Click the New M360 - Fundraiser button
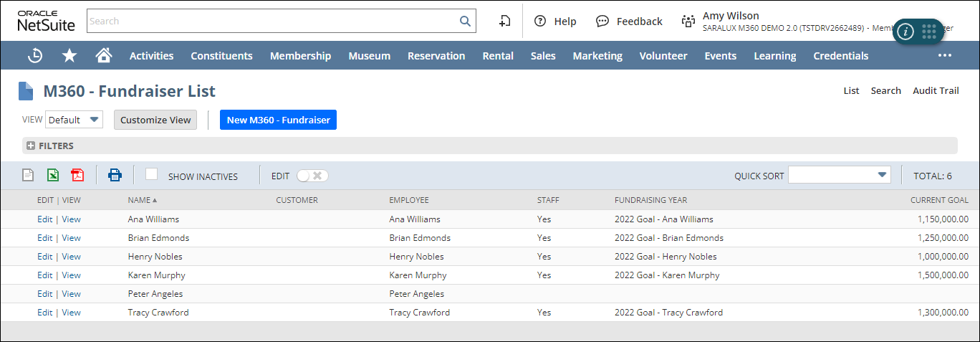 point(278,120)
